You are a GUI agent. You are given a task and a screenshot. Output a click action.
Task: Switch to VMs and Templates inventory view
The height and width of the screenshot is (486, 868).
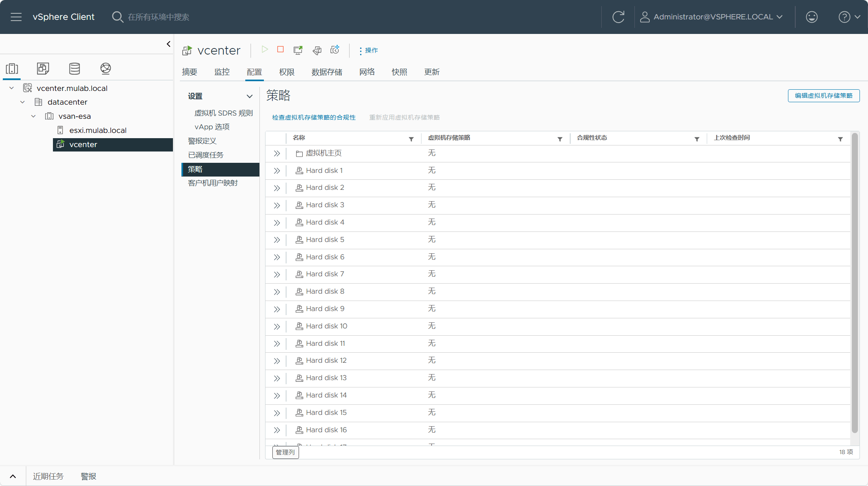click(x=43, y=69)
